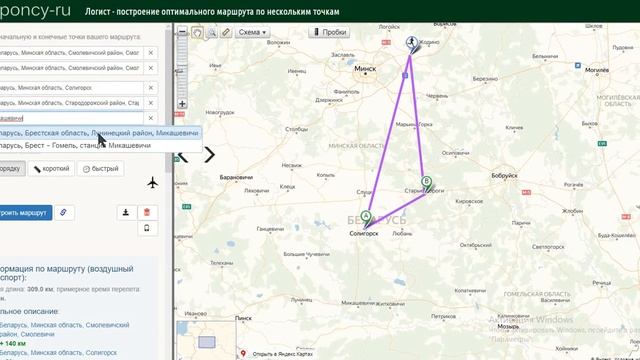640x360 pixels.
Task: Click the Могилёв city label
Action: [x=597, y=70]
